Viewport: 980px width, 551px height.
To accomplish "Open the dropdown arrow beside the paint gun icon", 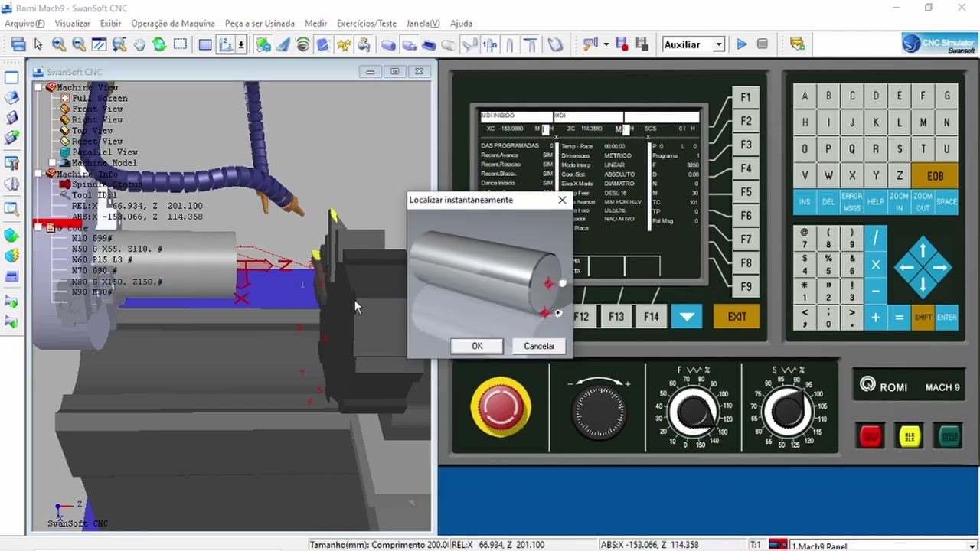I will tap(606, 44).
